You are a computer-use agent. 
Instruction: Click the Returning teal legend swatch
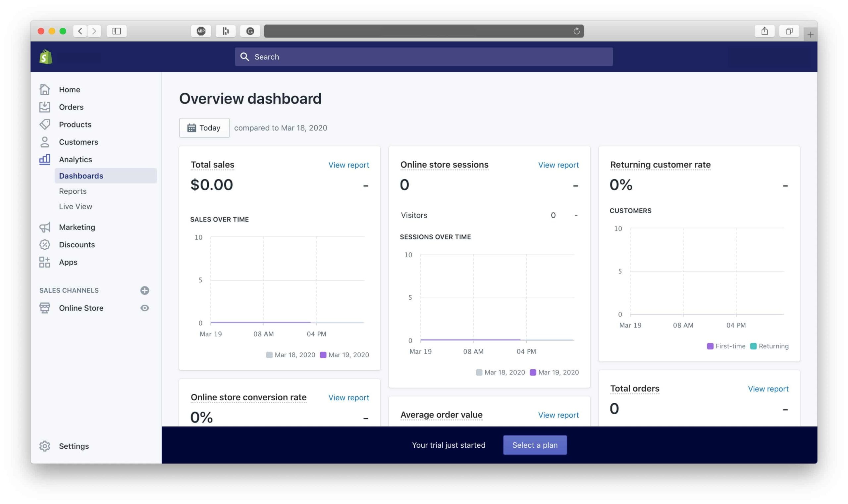753,346
